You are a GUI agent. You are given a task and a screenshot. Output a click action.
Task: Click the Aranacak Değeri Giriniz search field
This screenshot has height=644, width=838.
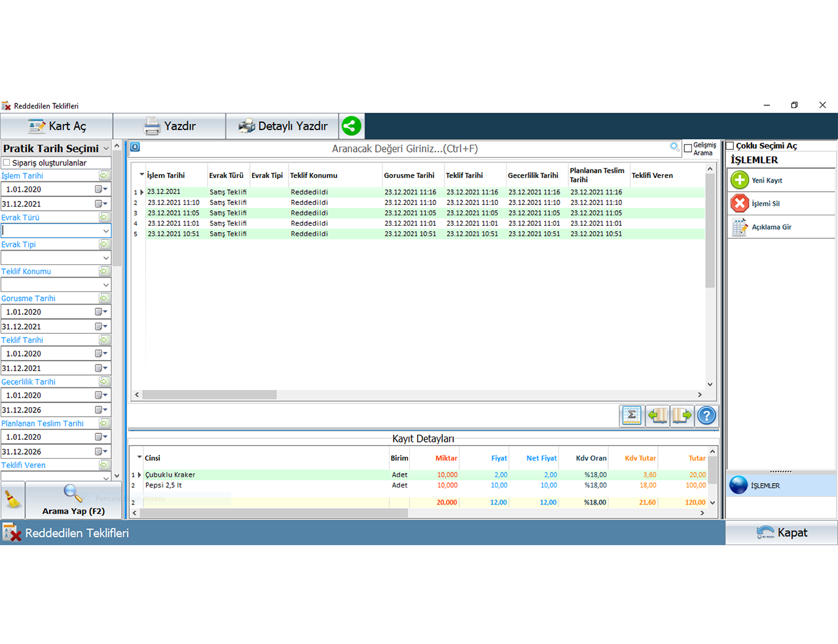pos(404,149)
